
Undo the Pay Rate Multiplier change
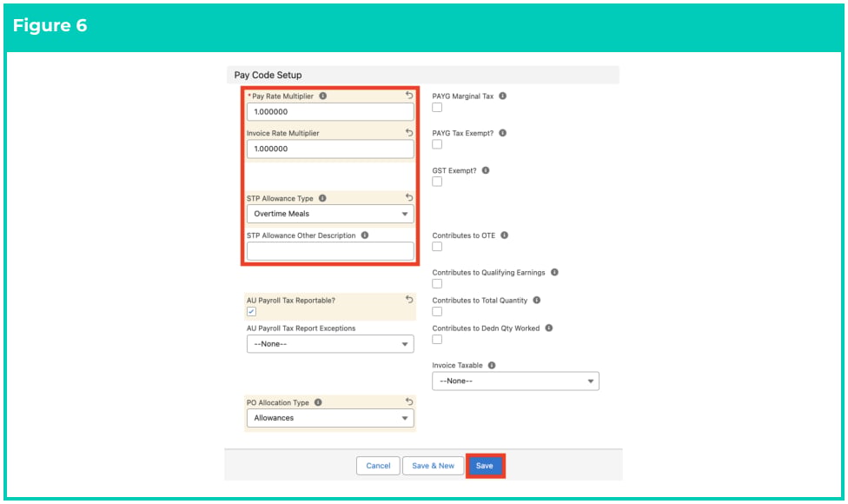(409, 96)
